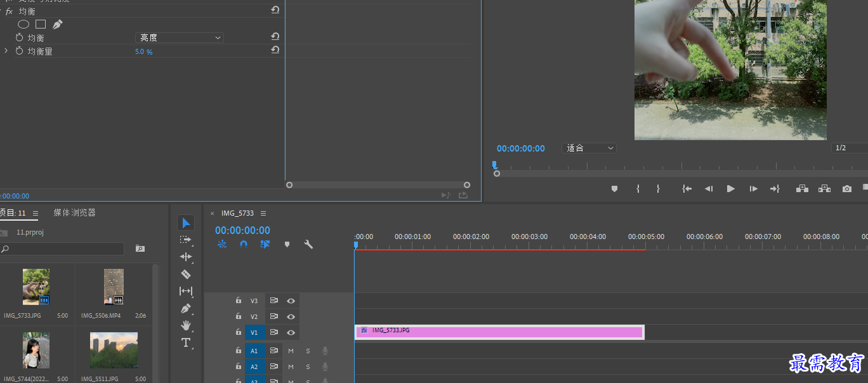Select the Track Select Forward tool
868x383 pixels.
point(186,240)
